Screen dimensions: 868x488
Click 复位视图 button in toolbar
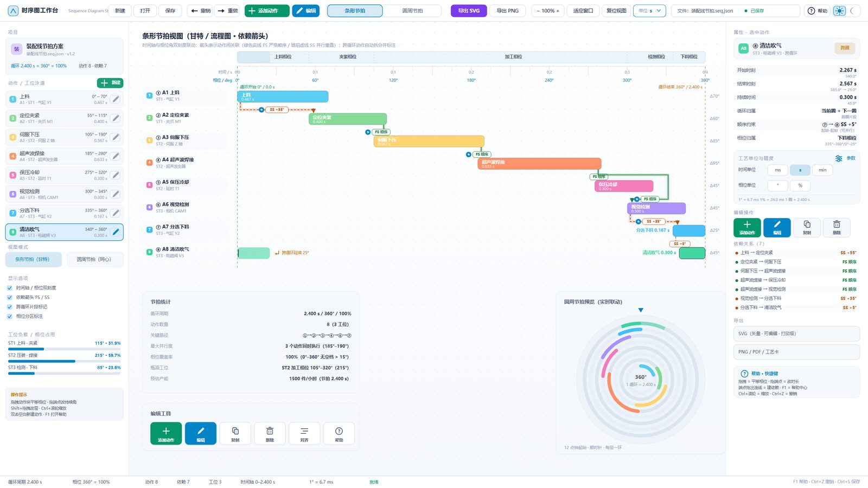point(616,11)
